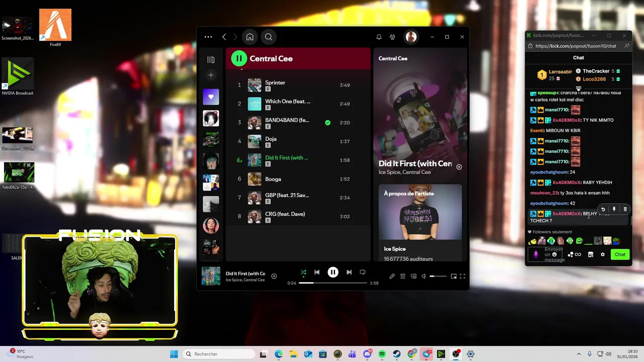Open Spotify Friend Activity

pos(392,37)
